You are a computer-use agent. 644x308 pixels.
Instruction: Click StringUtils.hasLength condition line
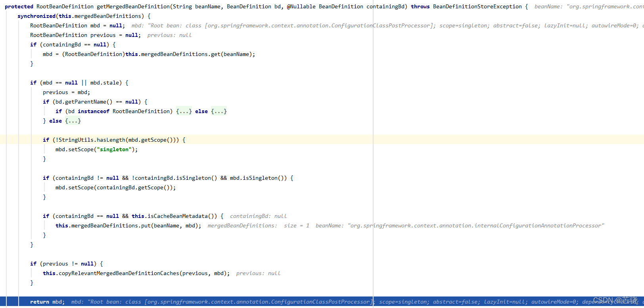(114, 140)
